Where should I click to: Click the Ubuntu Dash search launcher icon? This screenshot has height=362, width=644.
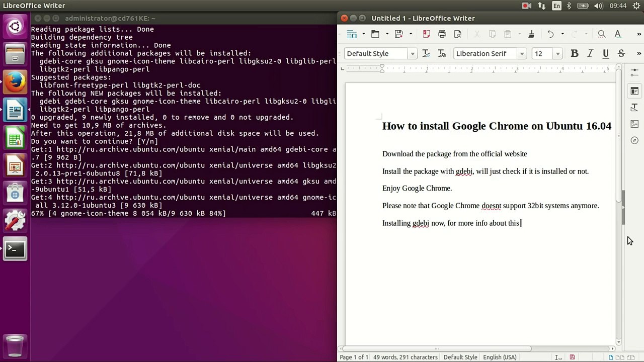point(15,27)
